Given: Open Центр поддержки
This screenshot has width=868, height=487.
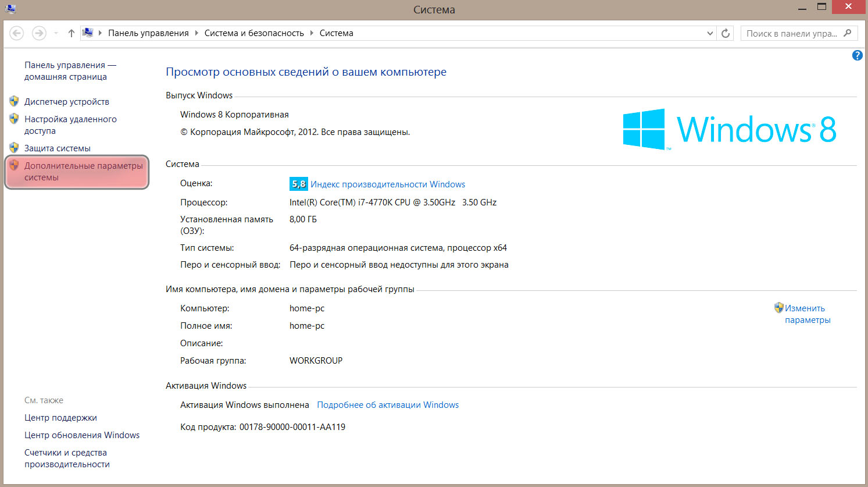Looking at the screenshot, I should [60, 418].
